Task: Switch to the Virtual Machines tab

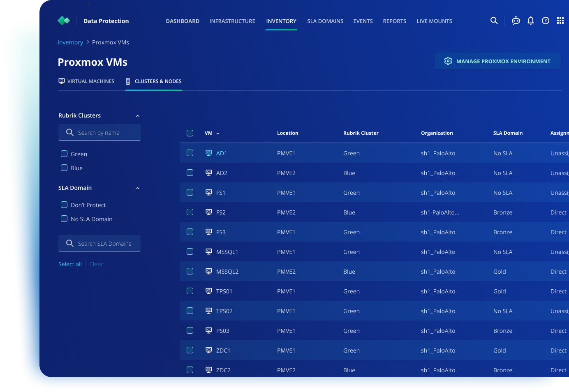Action: pyautogui.click(x=87, y=81)
